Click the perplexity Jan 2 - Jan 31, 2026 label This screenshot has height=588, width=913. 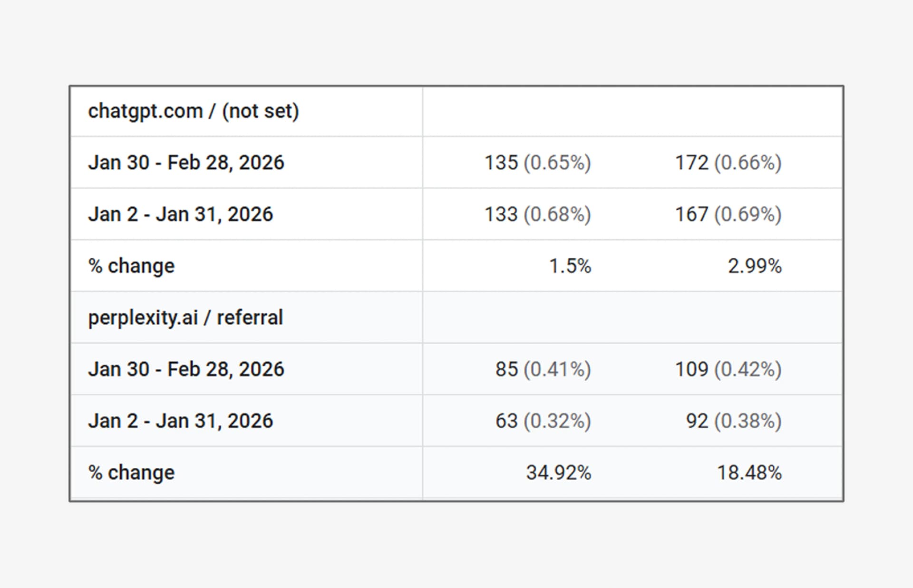pos(181,421)
